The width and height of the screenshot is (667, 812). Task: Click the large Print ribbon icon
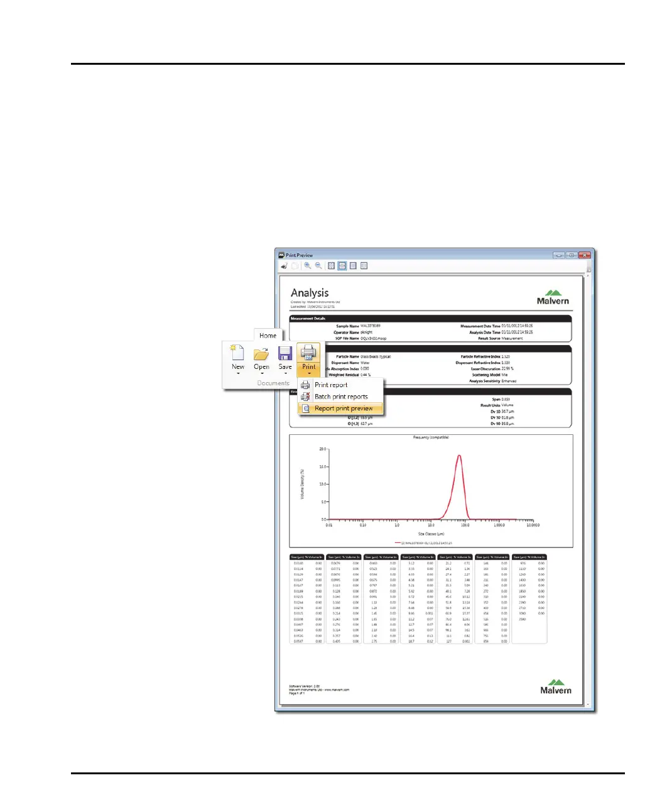(x=309, y=353)
